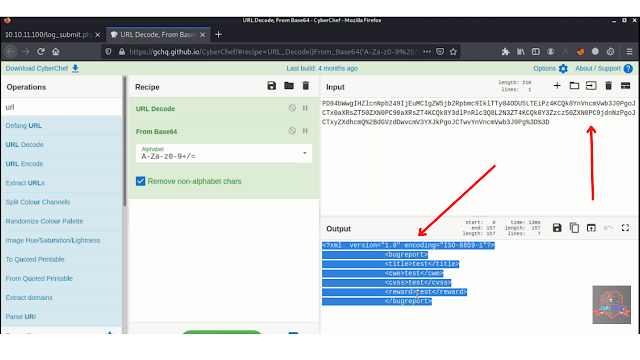Select the bugreport line in output
Image resolution: width=640 pixels, height=360 pixels.
[x=406, y=255]
